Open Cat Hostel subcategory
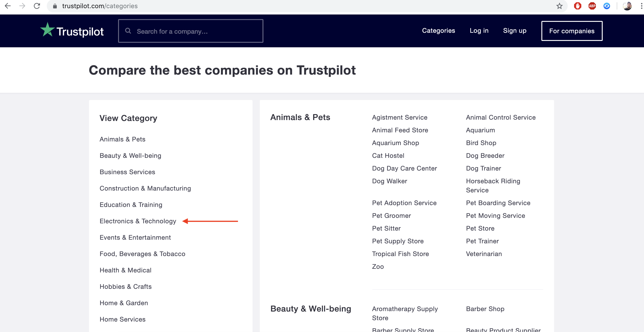The height and width of the screenshot is (332, 644). coord(388,156)
